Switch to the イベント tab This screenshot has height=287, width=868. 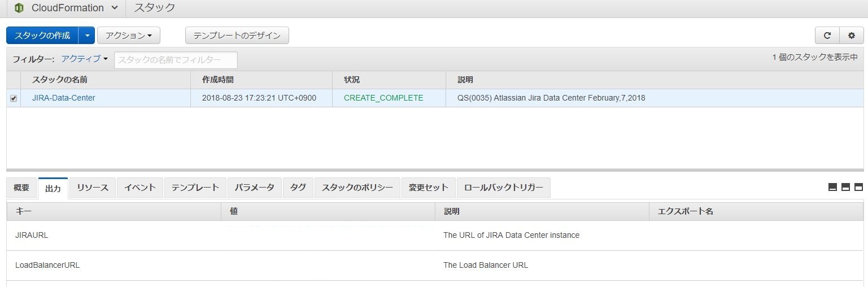click(x=140, y=188)
